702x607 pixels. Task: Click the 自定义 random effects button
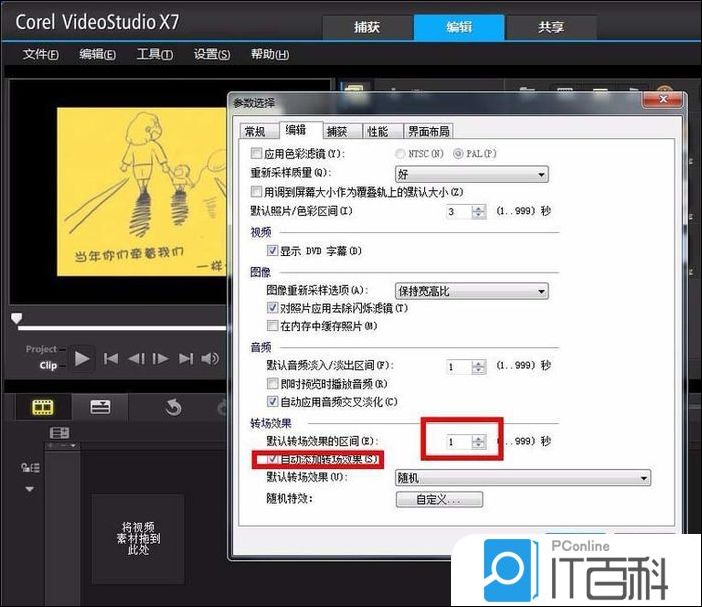pyautogui.click(x=439, y=499)
